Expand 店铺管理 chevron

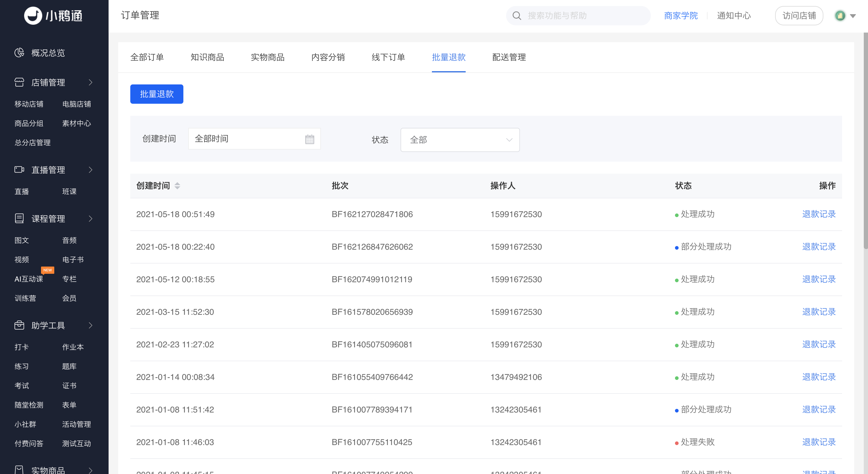click(90, 82)
